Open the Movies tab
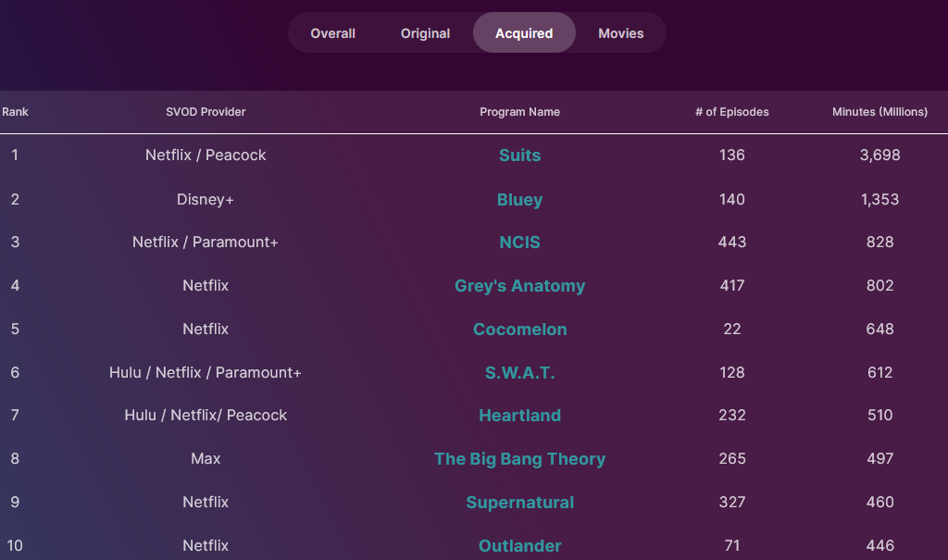This screenshot has width=948, height=560. 620,33
